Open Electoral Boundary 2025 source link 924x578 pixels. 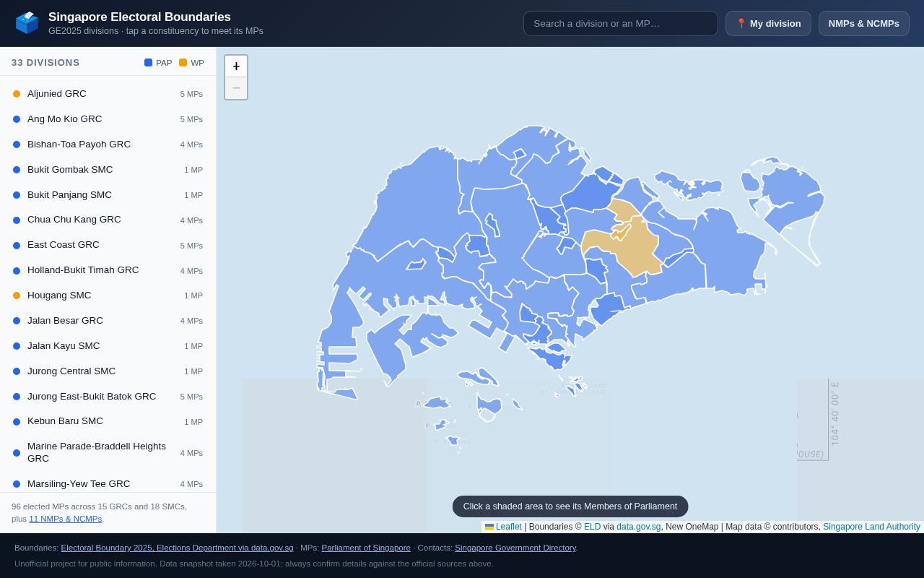pos(177,548)
